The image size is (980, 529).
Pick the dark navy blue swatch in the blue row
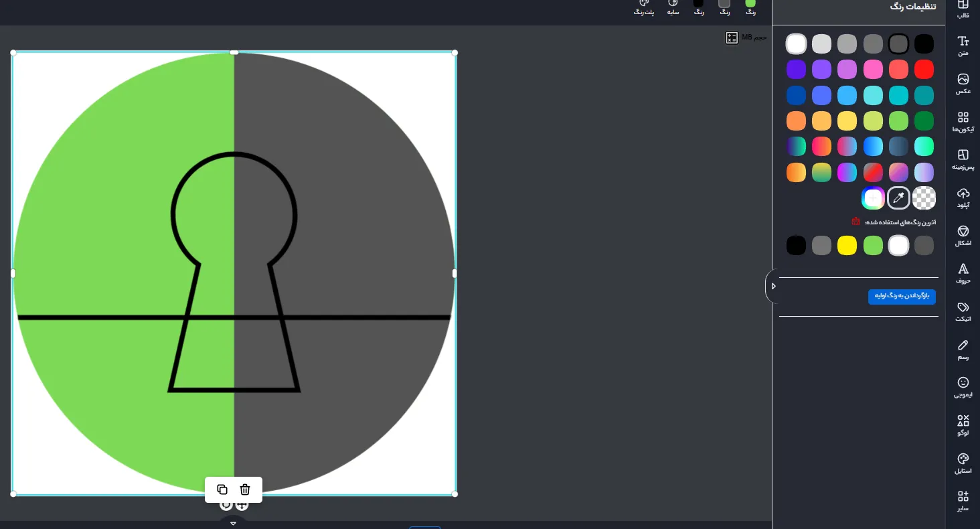point(796,95)
